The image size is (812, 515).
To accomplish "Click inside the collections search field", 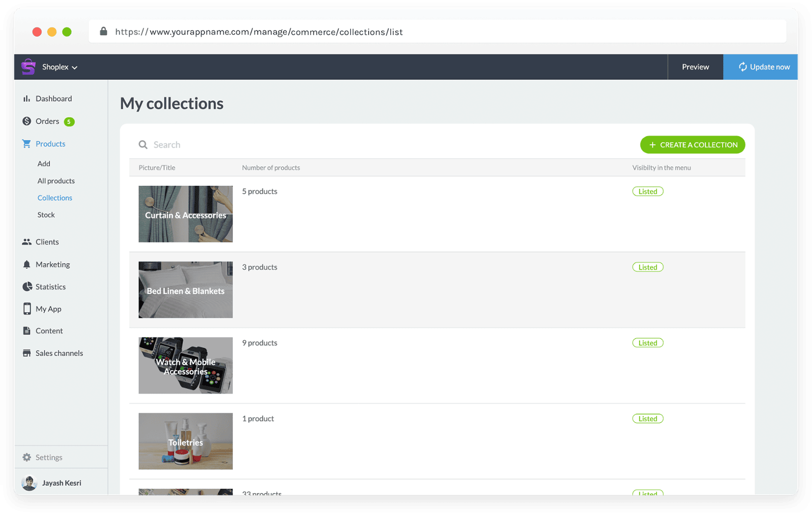I will 203,144.
